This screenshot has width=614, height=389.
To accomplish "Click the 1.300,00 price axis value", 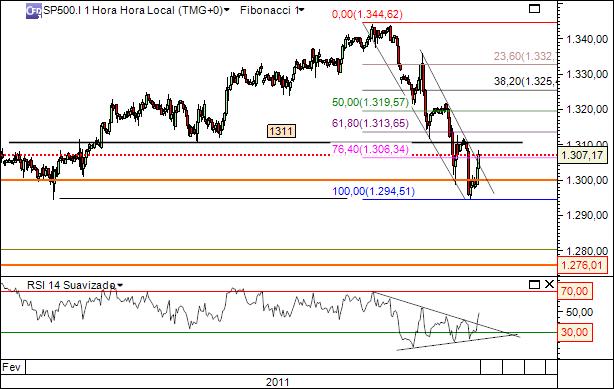I will click(x=587, y=180).
